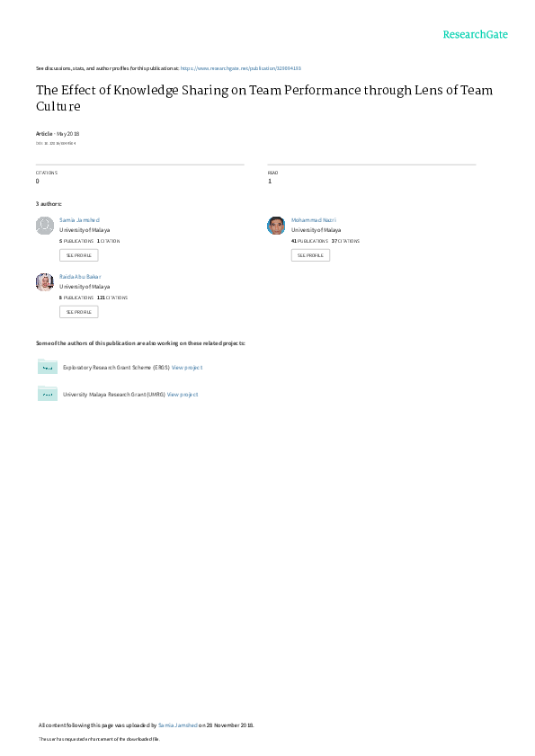Image resolution: width=535 pixels, height=756 pixels.
Task: Open Raida Abu Bakar author name link
Action: (80, 277)
